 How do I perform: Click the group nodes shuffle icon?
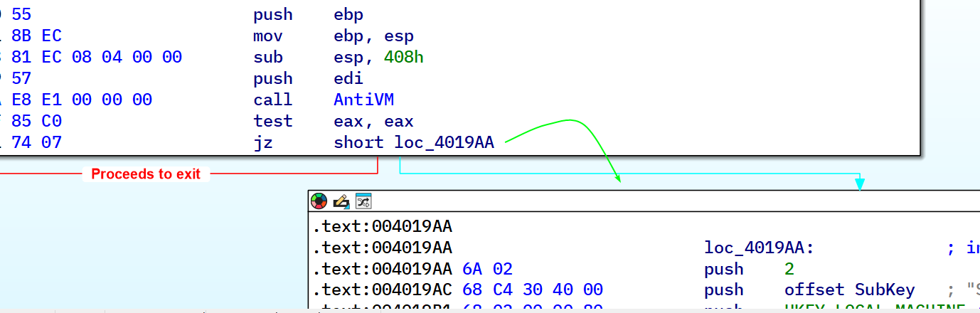tap(363, 201)
